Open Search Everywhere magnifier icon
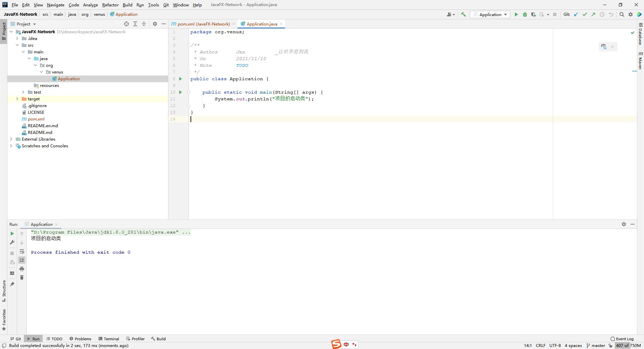The image size is (644, 349). point(622,14)
